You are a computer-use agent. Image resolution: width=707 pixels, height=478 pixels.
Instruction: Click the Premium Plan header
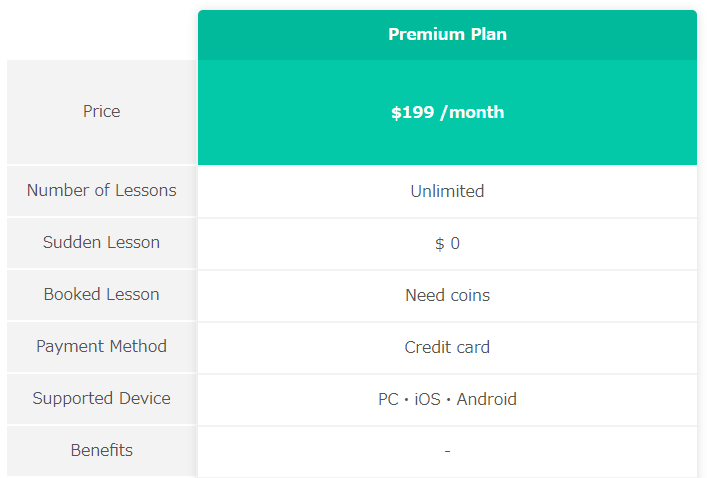click(x=447, y=35)
